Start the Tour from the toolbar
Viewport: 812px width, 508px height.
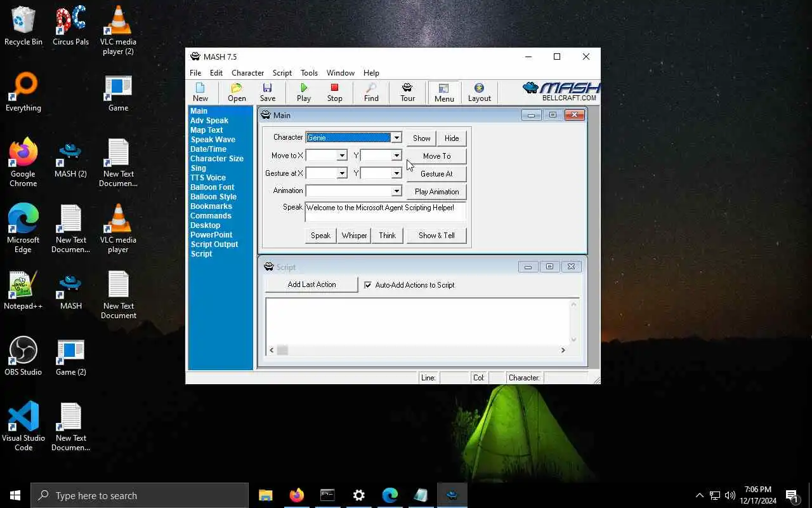(407, 92)
